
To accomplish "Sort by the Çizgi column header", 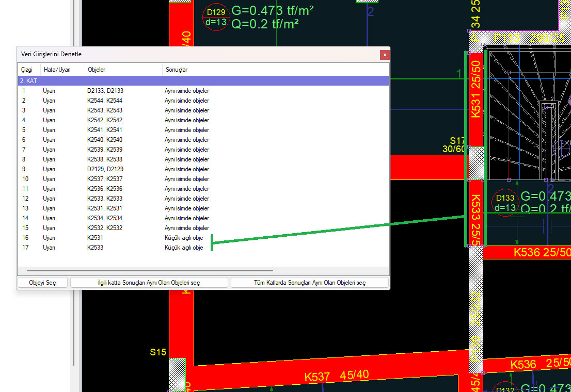I will pos(29,70).
